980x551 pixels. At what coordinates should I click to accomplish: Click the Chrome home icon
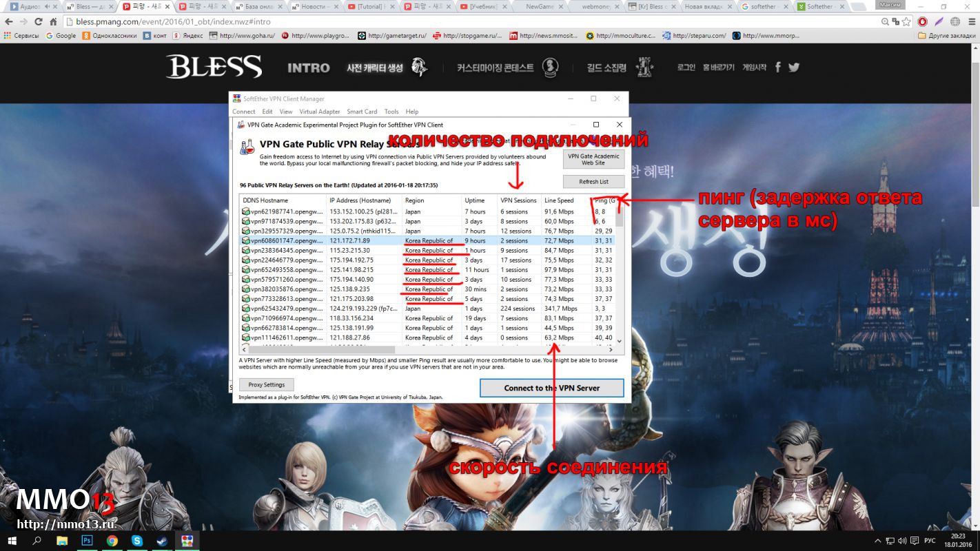(53, 21)
